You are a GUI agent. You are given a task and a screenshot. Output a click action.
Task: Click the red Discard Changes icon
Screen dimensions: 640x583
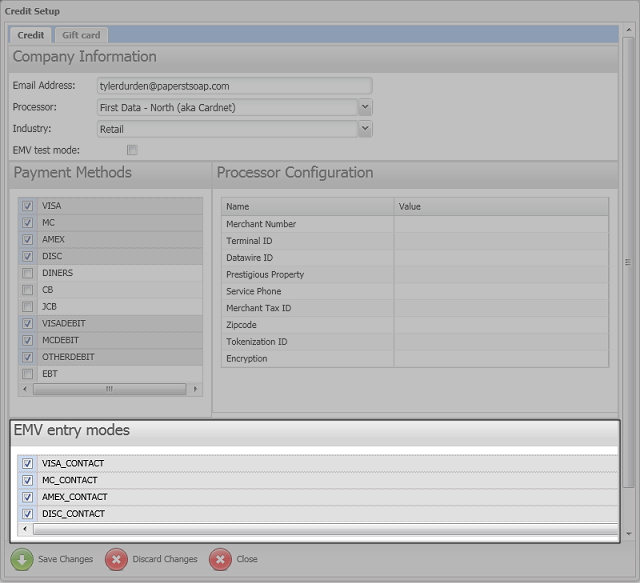tap(116, 559)
